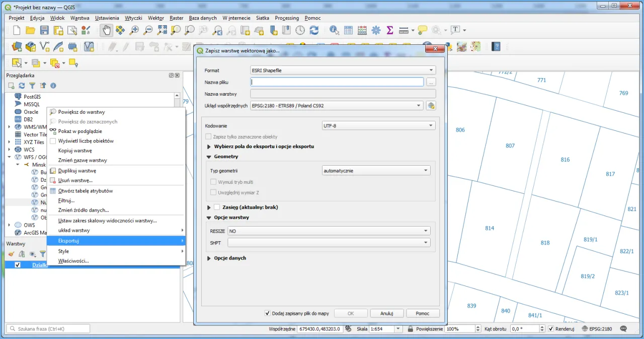Toggle 'Dodaj zapisany plik do mapy' checkbox
Screen dimensions: 644x339
[x=268, y=313]
